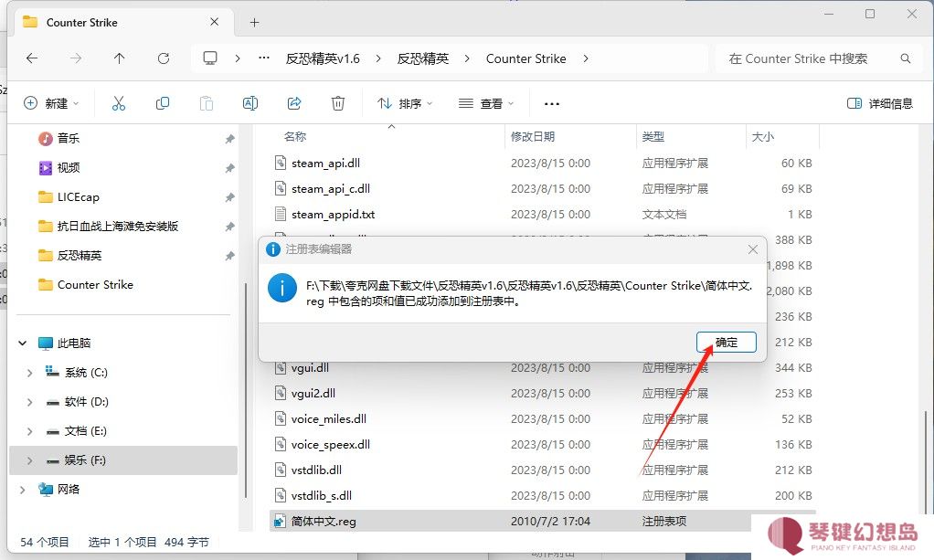Image resolution: width=934 pixels, height=560 pixels.
Task: Select vstdlib_s.dll file
Action: (x=322, y=496)
